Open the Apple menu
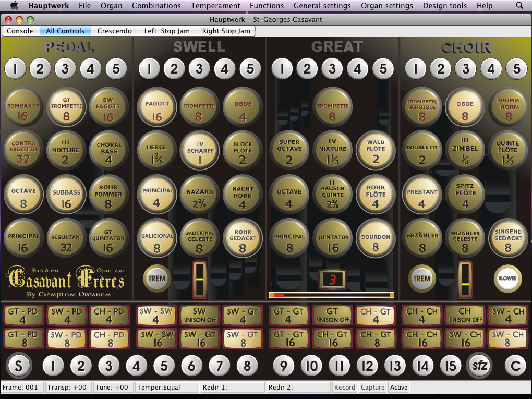This screenshot has width=532, height=399. pos(14,5)
